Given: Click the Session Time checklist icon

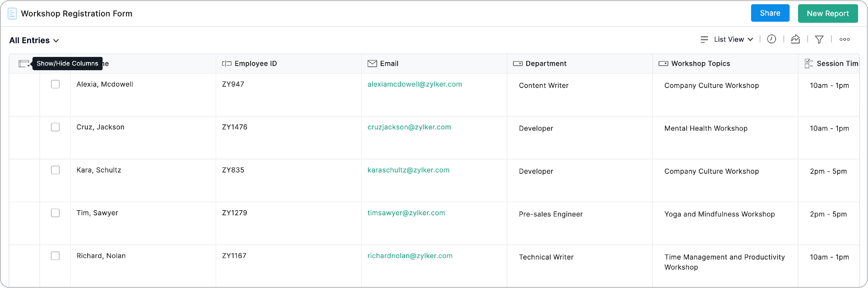Looking at the screenshot, I should (808, 63).
